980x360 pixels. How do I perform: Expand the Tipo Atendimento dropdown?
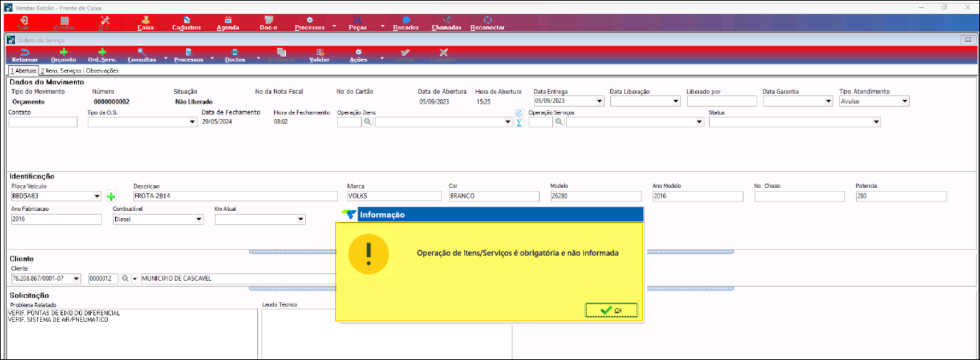click(x=905, y=101)
